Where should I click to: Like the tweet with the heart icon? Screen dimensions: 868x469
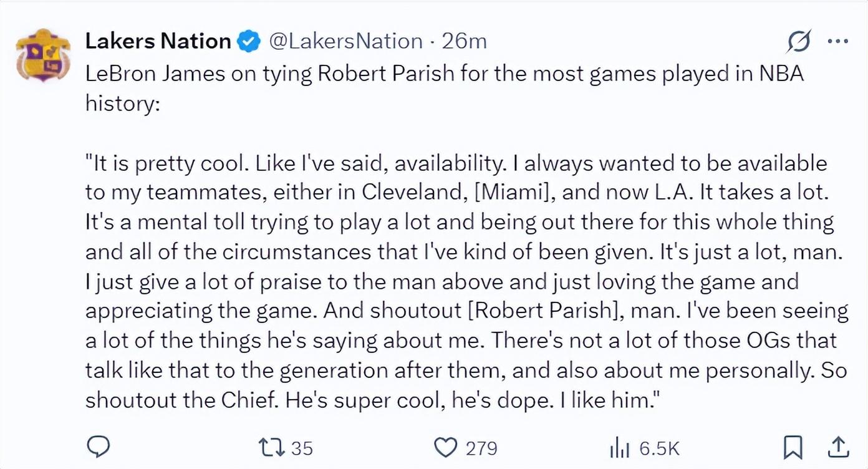pyautogui.click(x=445, y=447)
